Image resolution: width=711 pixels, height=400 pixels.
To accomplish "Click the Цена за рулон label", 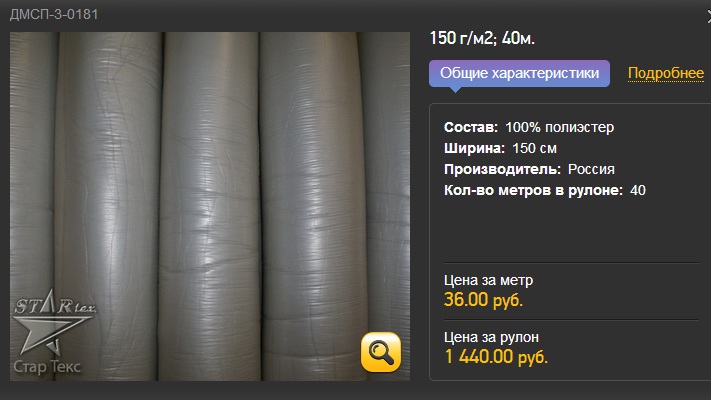I will [x=491, y=337].
